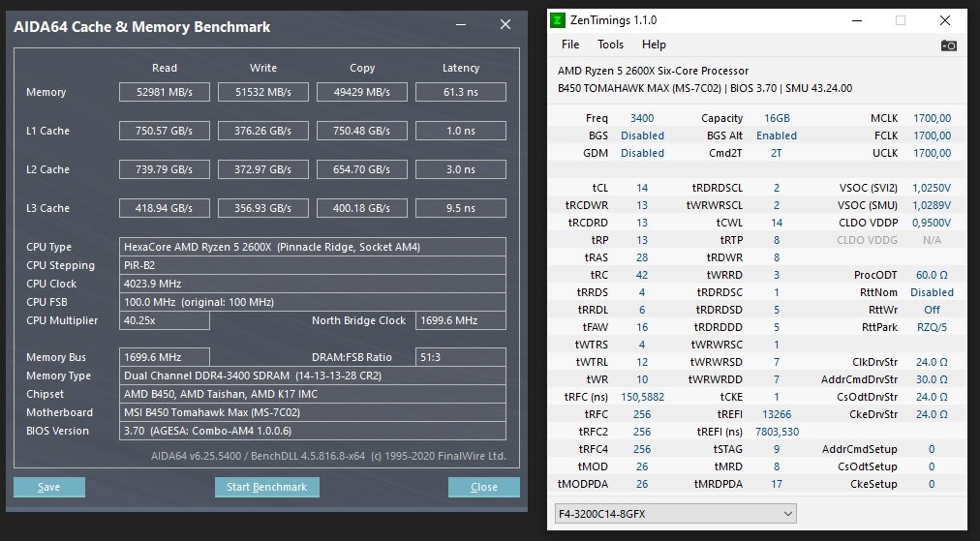
Task: Click the MCLK value 1700,00
Action: (932, 118)
